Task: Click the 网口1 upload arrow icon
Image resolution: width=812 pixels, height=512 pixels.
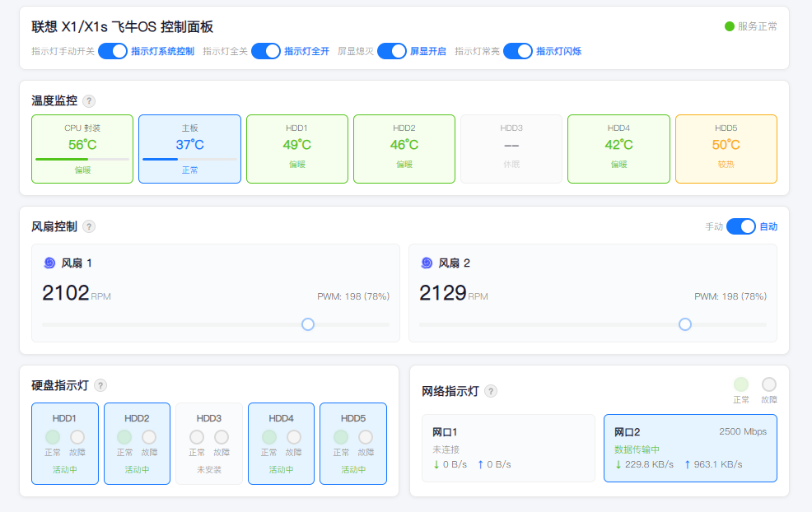Action: [481, 464]
